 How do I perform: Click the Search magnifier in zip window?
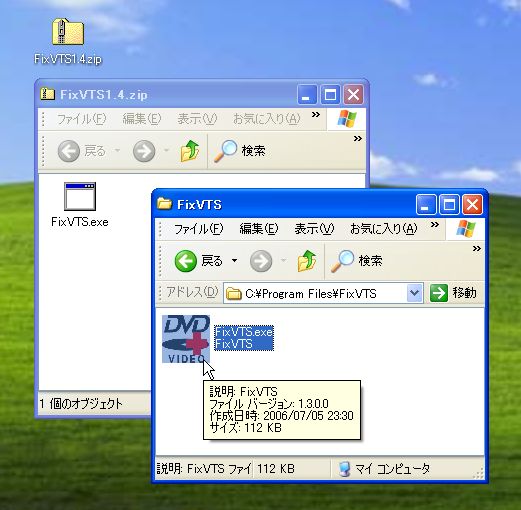pyautogui.click(x=226, y=151)
